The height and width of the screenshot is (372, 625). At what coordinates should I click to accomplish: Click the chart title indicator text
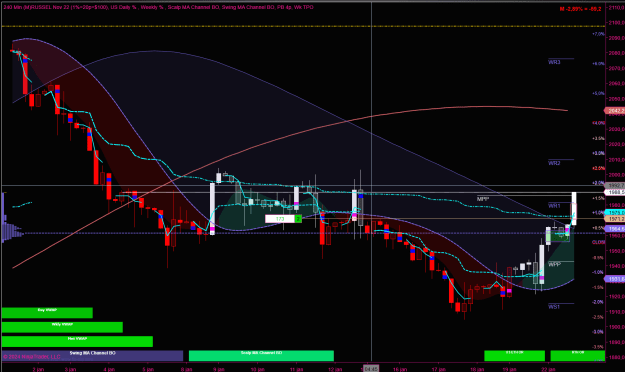[x=159, y=7]
